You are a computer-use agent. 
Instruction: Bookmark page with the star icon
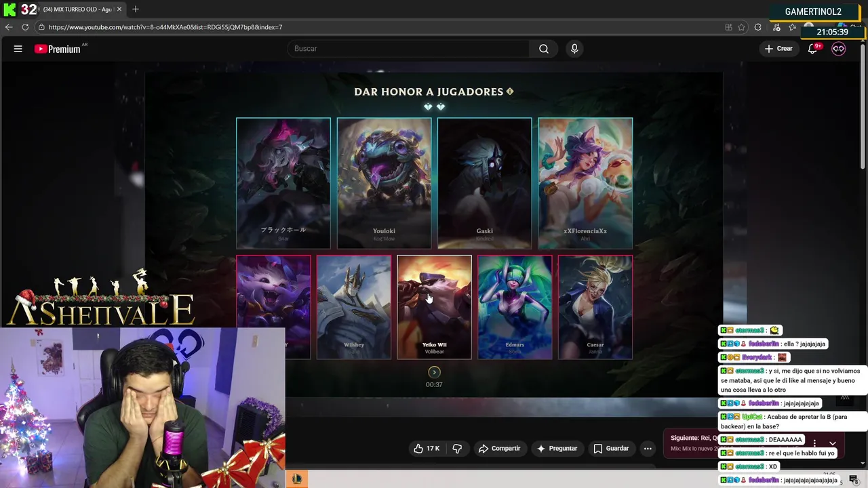(741, 27)
